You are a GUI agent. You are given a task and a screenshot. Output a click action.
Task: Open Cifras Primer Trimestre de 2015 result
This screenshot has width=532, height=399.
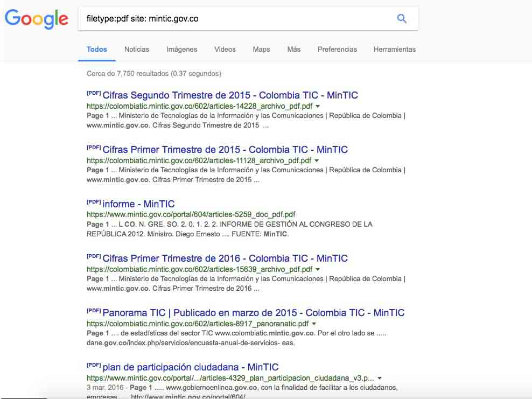[x=225, y=150]
